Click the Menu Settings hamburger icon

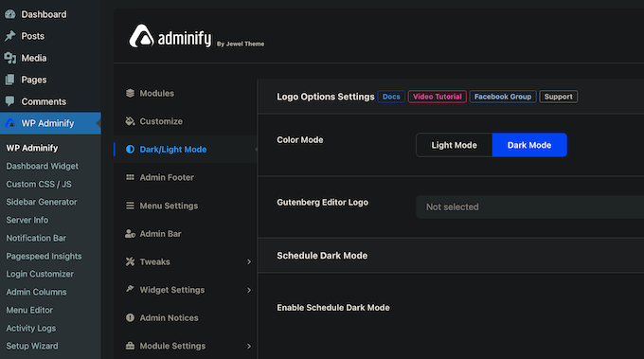130,206
